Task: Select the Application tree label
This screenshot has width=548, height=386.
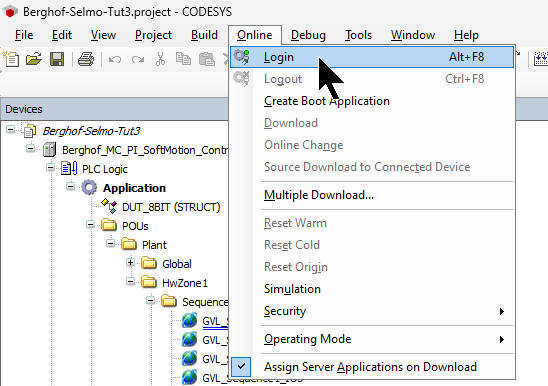Action: point(134,188)
